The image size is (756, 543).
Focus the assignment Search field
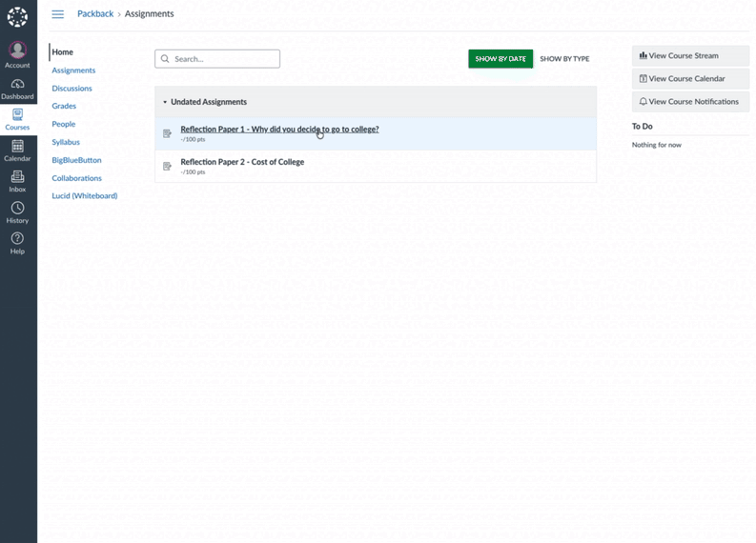click(x=217, y=59)
